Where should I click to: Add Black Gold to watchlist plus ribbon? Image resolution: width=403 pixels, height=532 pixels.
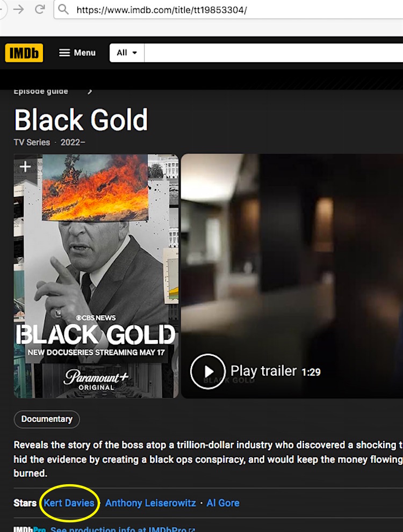[x=25, y=167]
